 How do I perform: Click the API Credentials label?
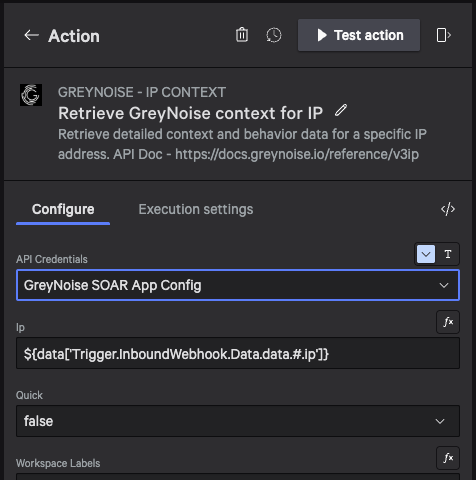(x=52, y=259)
